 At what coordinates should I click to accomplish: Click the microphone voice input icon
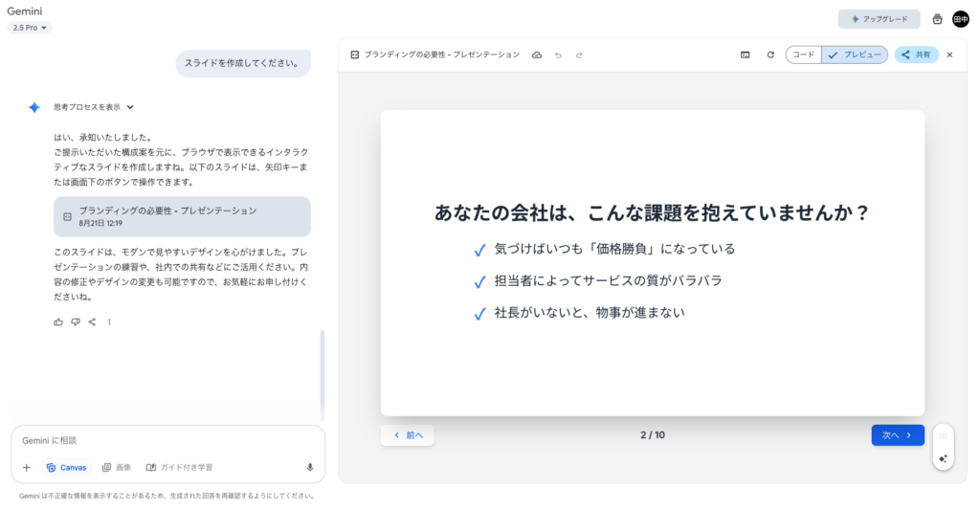[x=309, y=467]
